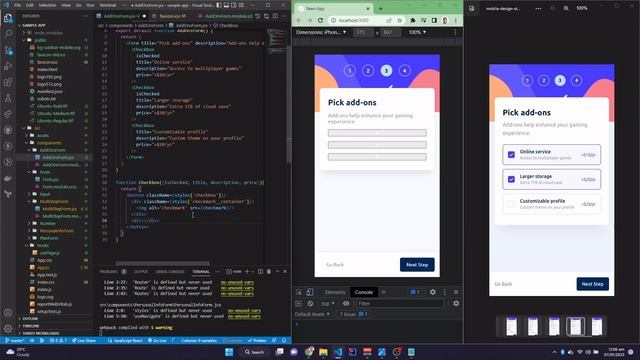Open the Selection menu
The image size is (640, 360).
(47, 5)
